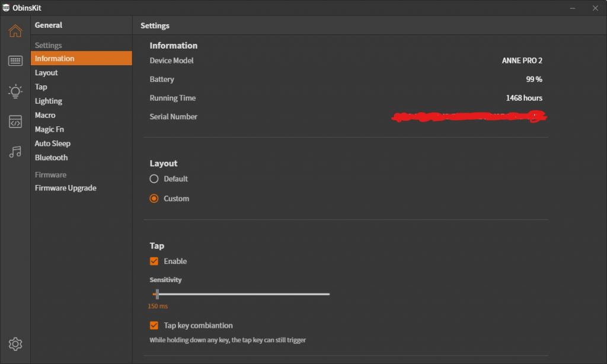Select the Custom layout radio button
This screenshot has width=607, height=364.
tap(154, 199)
